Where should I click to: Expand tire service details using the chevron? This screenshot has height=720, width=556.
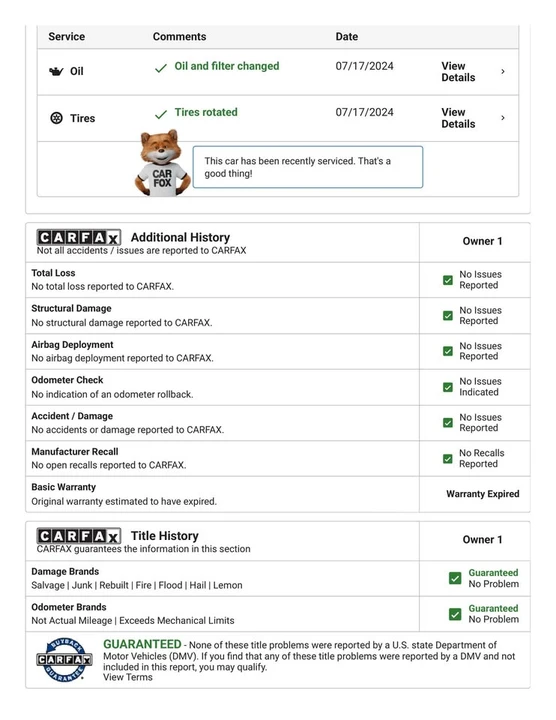pos(503,118)
